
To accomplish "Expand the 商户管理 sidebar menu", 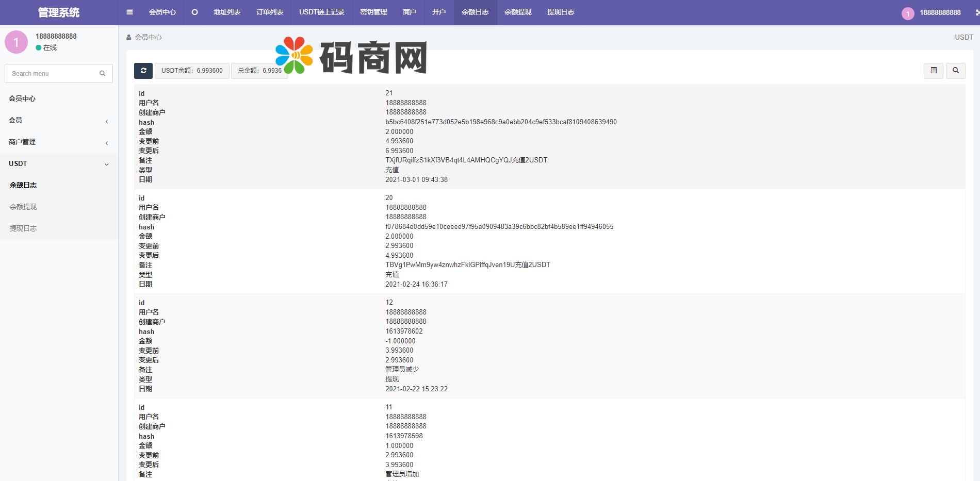I will pos(59,142).
